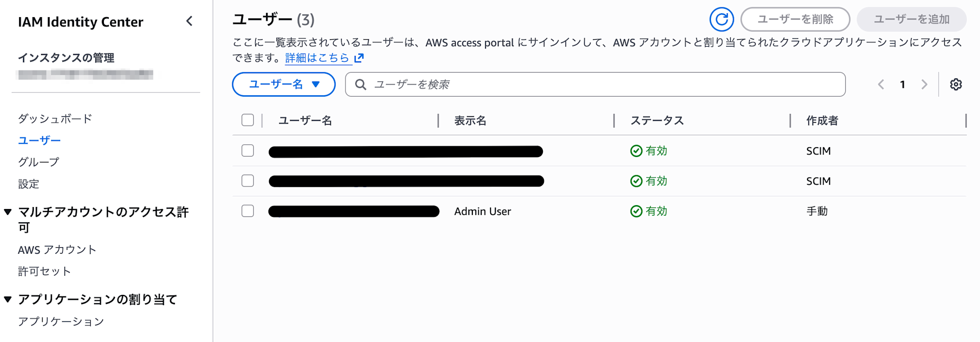980x342 pixels.
Task: Click SCIM in second user row
Action: click(818, 181)
